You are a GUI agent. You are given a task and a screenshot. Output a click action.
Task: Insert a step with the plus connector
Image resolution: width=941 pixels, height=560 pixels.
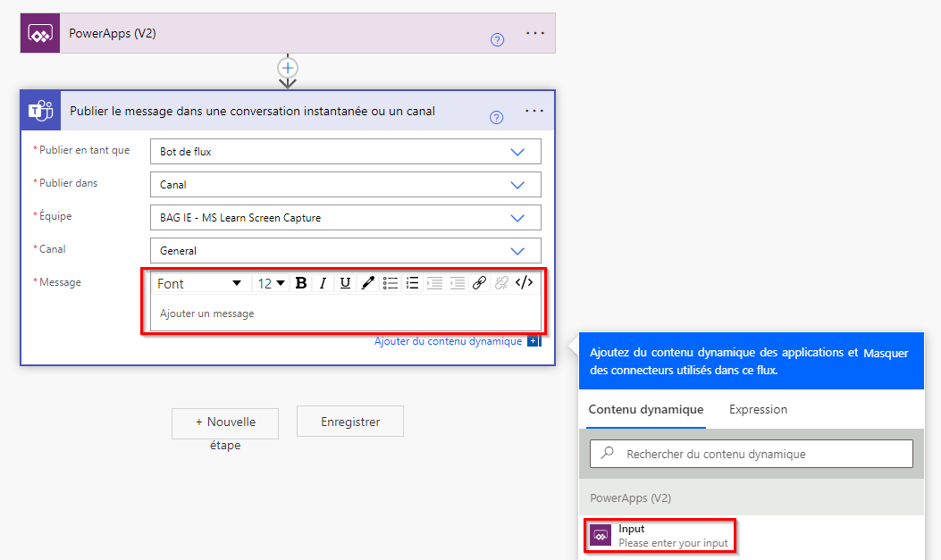pyautogui.click(x=288, y=68)
